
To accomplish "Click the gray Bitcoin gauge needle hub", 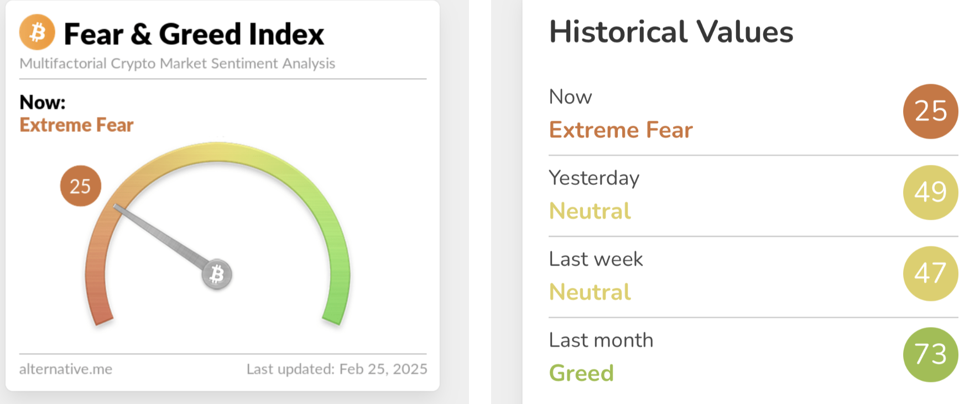I will click(x=217, y=274).
